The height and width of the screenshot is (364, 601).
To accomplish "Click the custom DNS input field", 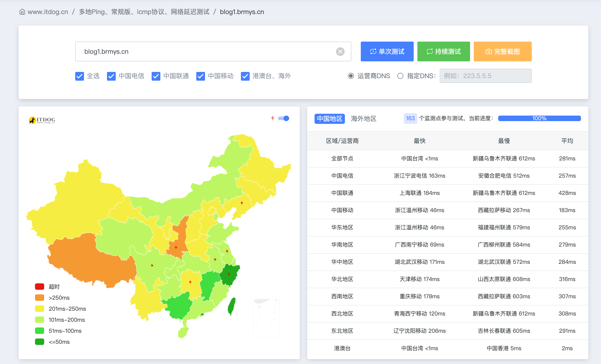I will click(x=485, y=76).
